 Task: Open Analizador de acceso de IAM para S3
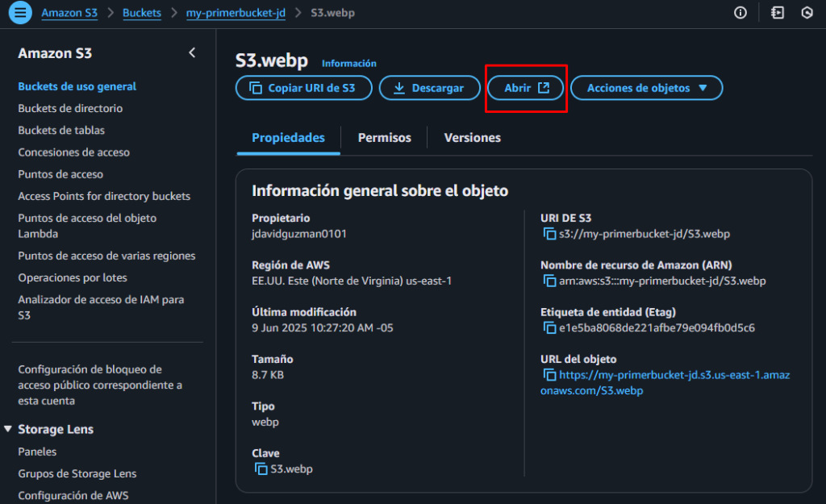coord(101,307)
